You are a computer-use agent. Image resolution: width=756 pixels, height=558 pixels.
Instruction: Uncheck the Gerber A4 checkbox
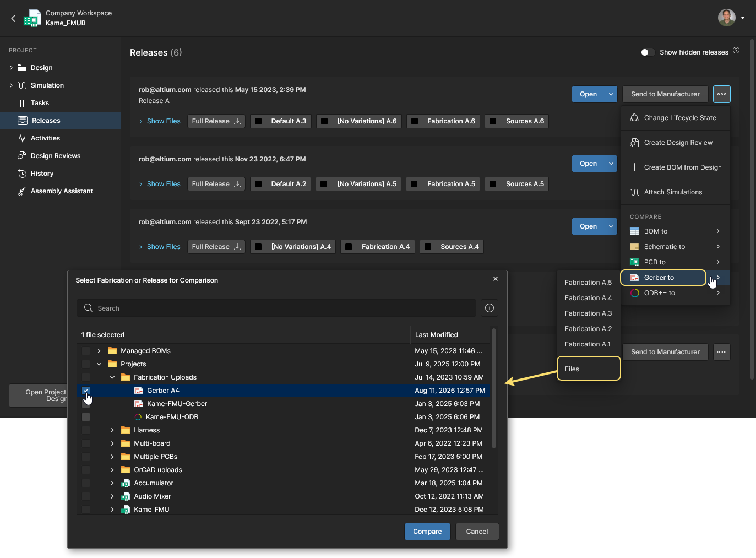(x=86, y=391)
